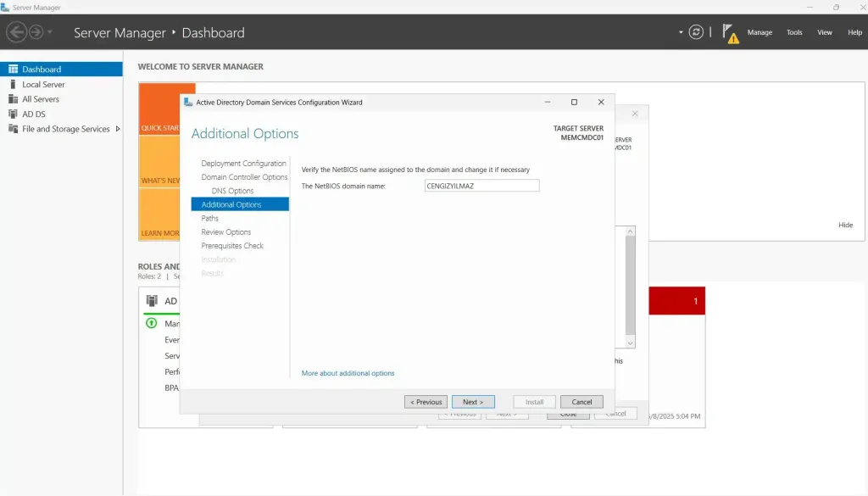This screenshot has width=868, height=496.
Task: Click the Refresh dashboard icon
Action: (696, 32)
